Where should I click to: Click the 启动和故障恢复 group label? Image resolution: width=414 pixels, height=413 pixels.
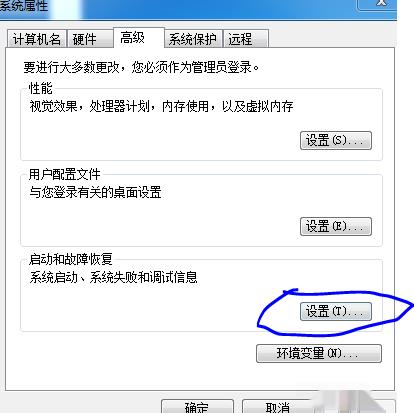(70, 259)
